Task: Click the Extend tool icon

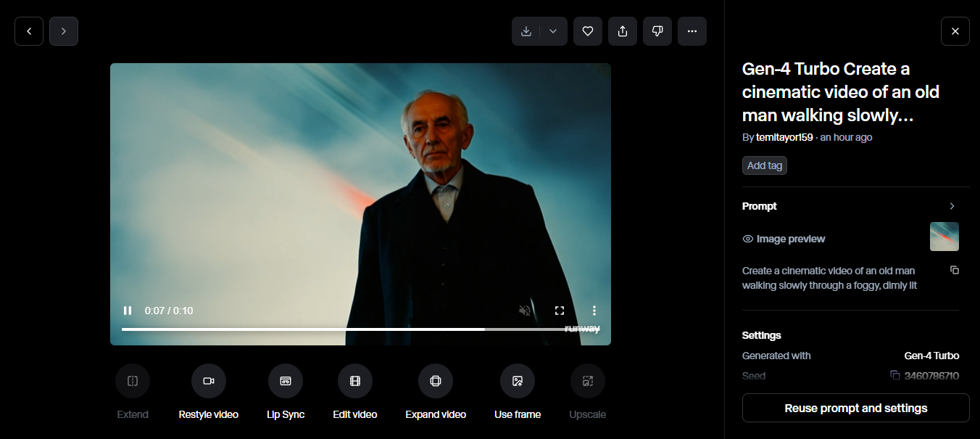Action: coord(133,381)
